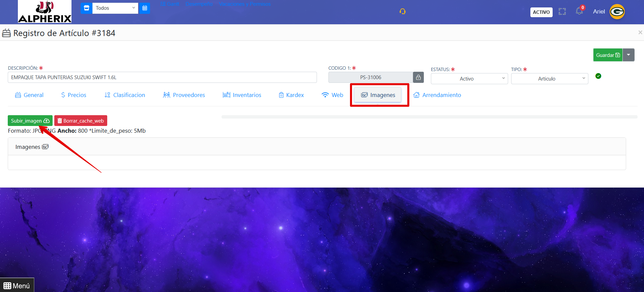Viewport: 644px width, 292px height.
Task: Toggle fullscreen mode icon
Action: 562,12
